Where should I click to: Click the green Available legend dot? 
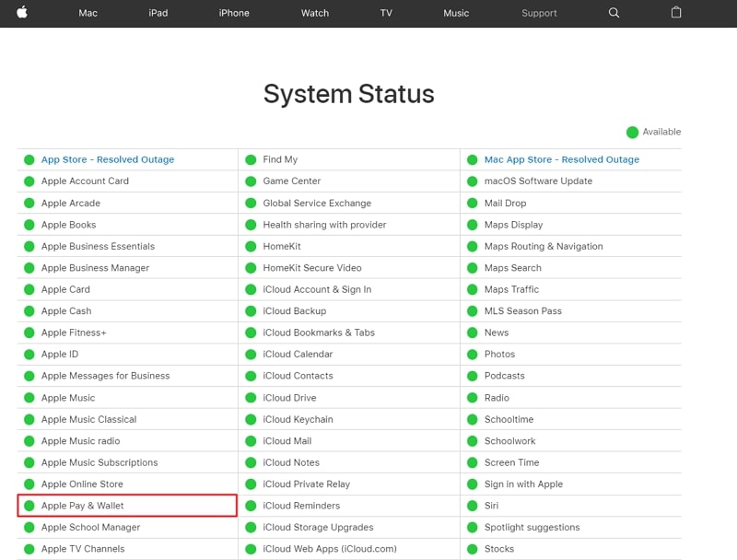click(x=632, y=132)
